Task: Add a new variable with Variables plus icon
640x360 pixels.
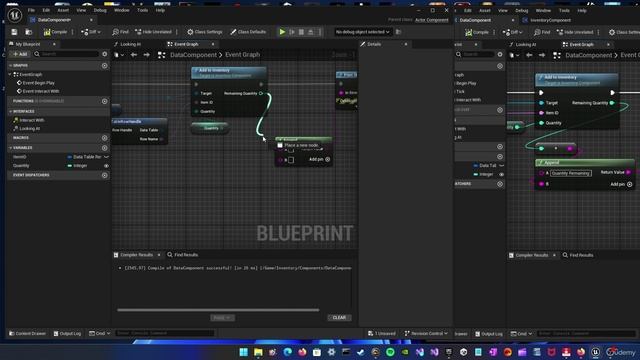Action: [x=104, y=148]
